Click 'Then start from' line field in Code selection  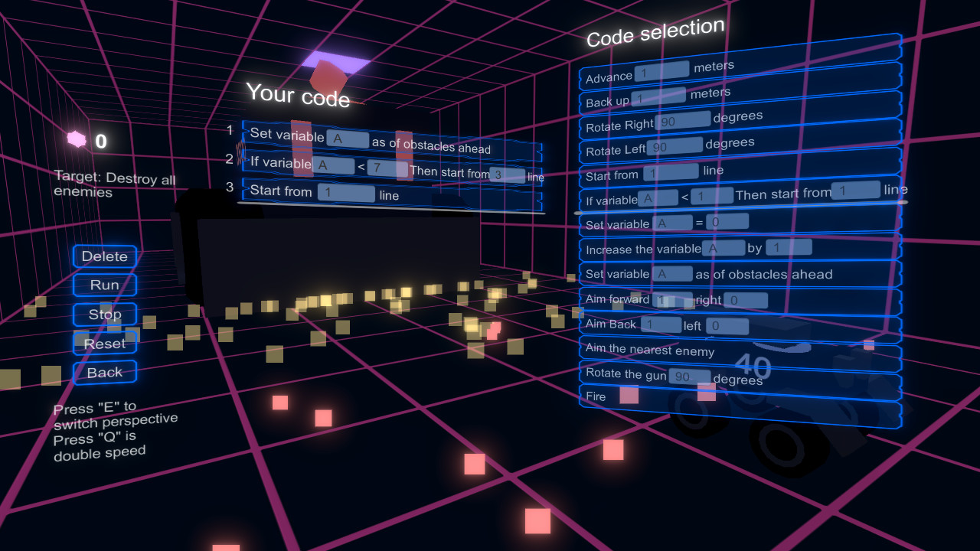pyautogui.click(x=856, y=190)
